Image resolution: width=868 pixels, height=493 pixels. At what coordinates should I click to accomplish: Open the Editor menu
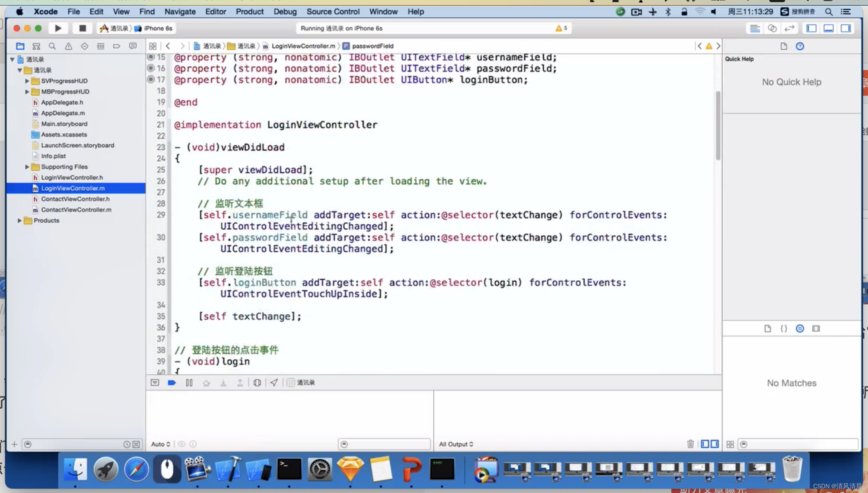pyautogui.click(x=216, y=11)
